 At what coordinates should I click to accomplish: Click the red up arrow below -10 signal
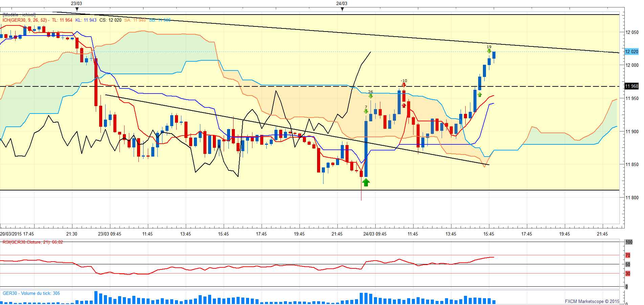point(404,105)
